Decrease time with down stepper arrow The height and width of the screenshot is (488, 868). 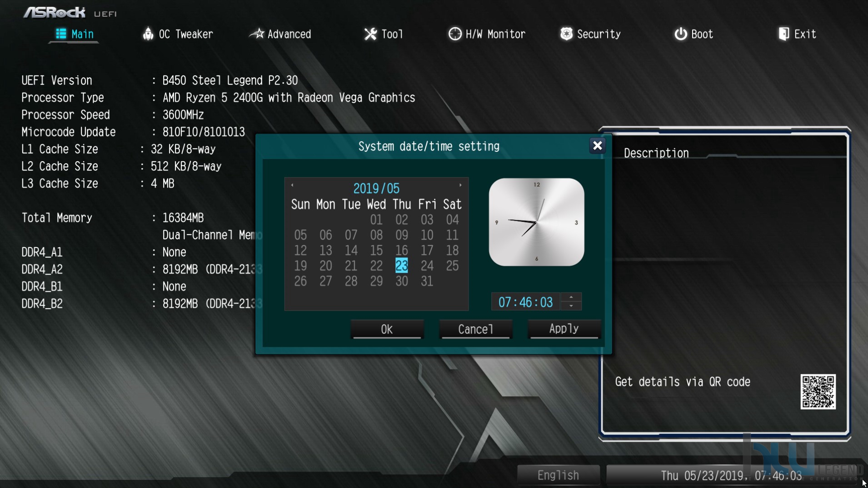tap(571, 306)
